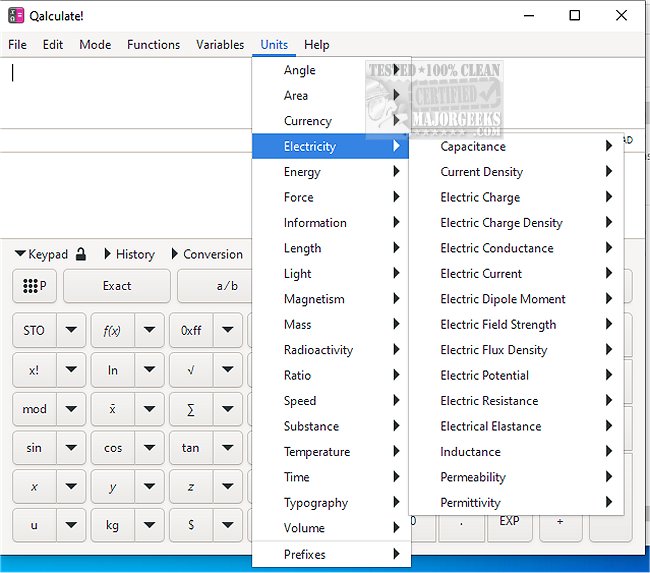Image resolution: width=650 pixels, height=573 pixels.
Task: Open dropdown arrow next to sin
Action: (71, 448)
